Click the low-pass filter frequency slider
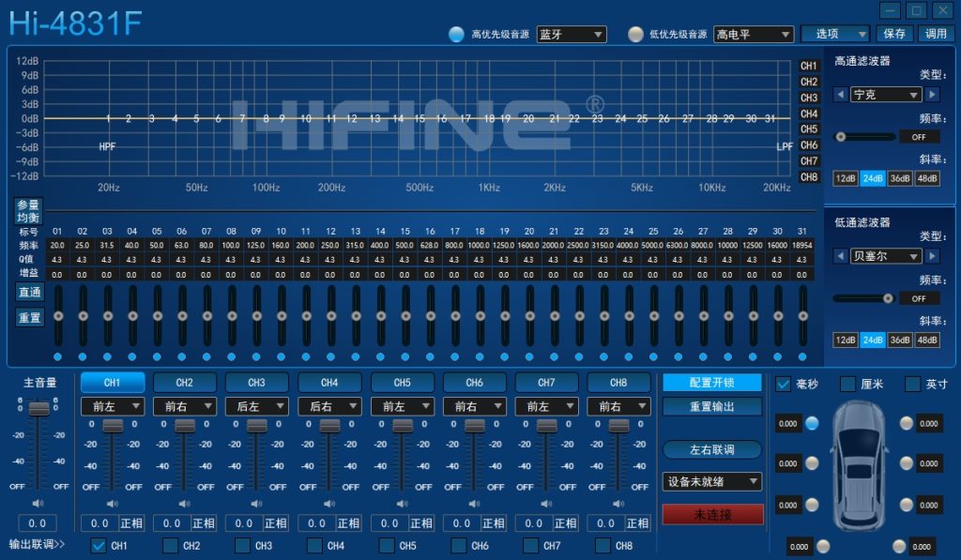 864,298
